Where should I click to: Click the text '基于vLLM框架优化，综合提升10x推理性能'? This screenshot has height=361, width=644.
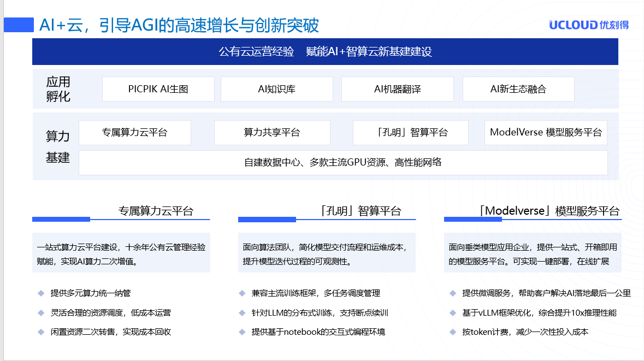539,313
